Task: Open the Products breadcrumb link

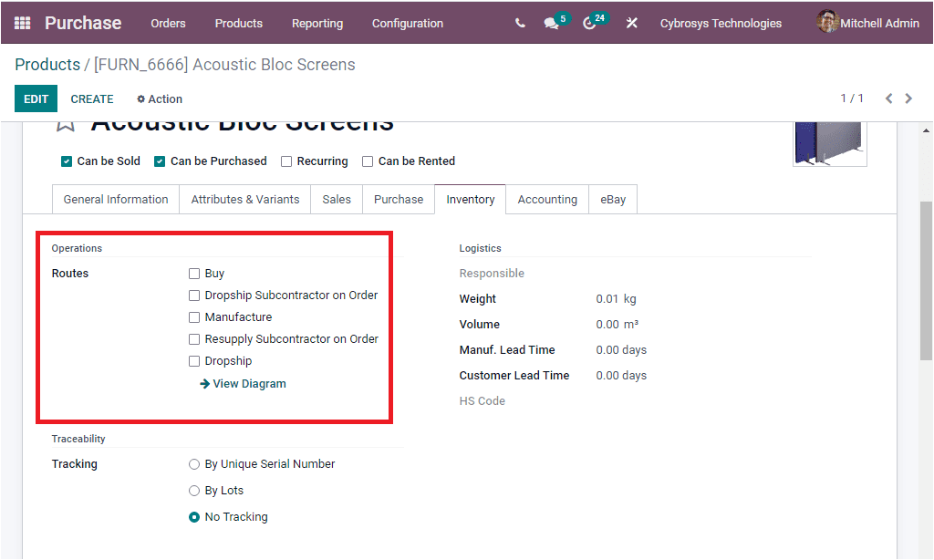Action: [x=47, y=65]
